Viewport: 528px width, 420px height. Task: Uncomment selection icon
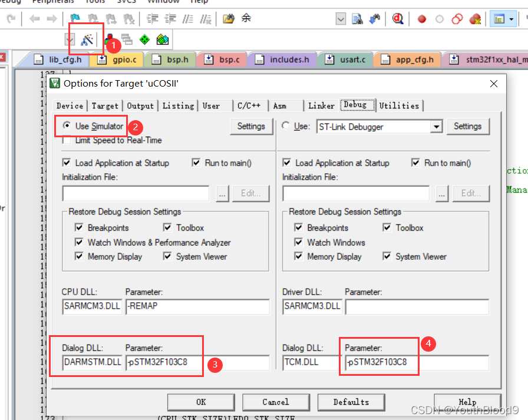[206, 18]
